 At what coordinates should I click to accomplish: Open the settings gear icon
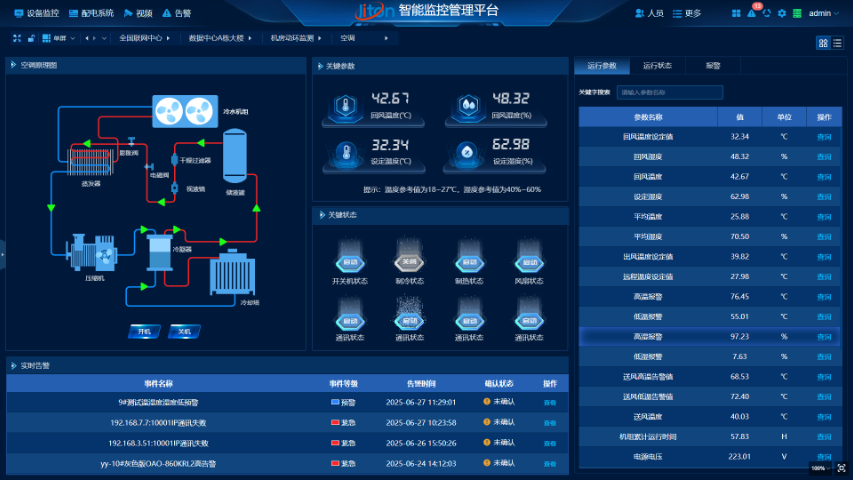pyautogui.click(x=782, y=14)
